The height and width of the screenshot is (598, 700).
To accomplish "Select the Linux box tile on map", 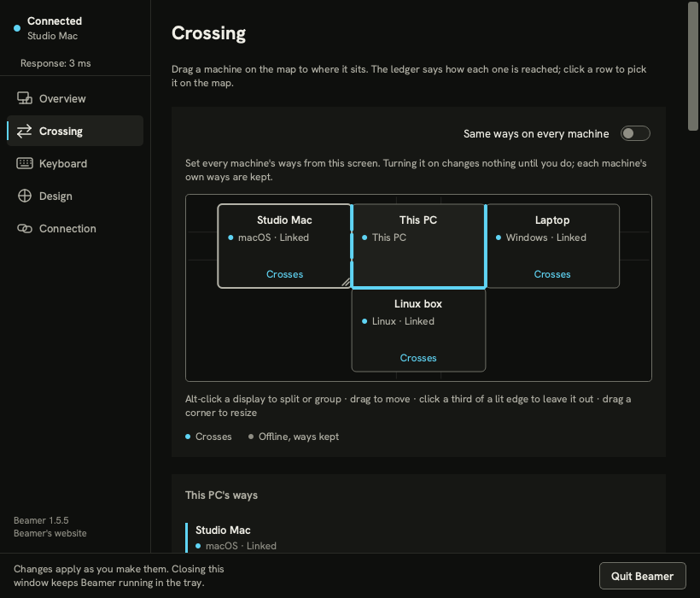I will coord(418,330).
